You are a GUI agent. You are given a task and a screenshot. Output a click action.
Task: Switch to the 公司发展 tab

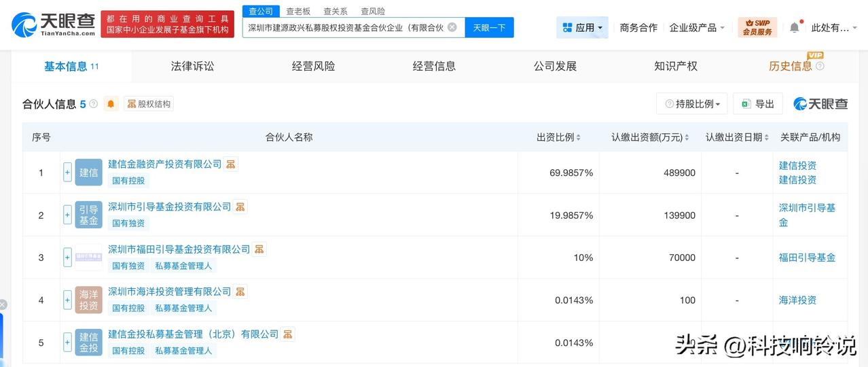(x=555, y=66)
